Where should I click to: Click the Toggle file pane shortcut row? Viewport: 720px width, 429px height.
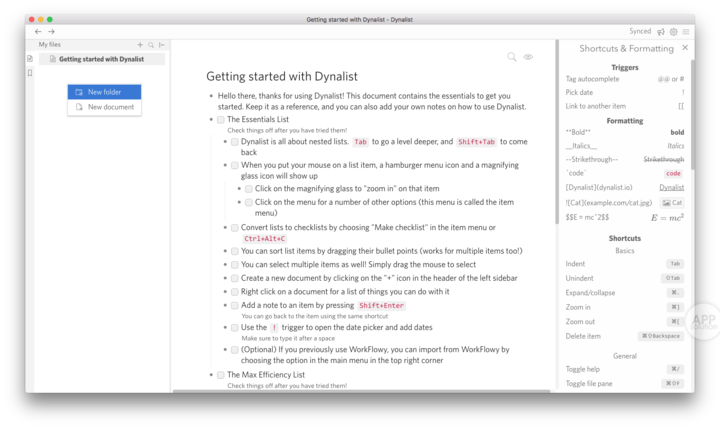[625, 384]
